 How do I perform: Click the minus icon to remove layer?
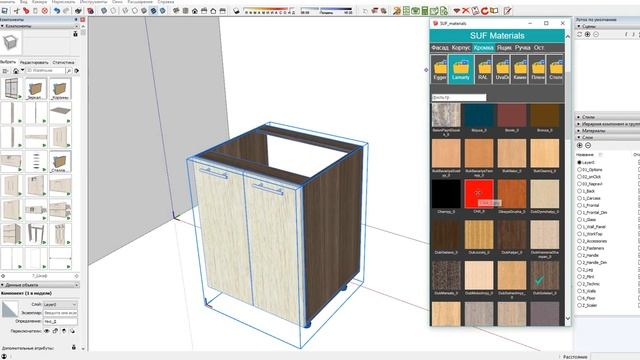(x=588, y=145)
